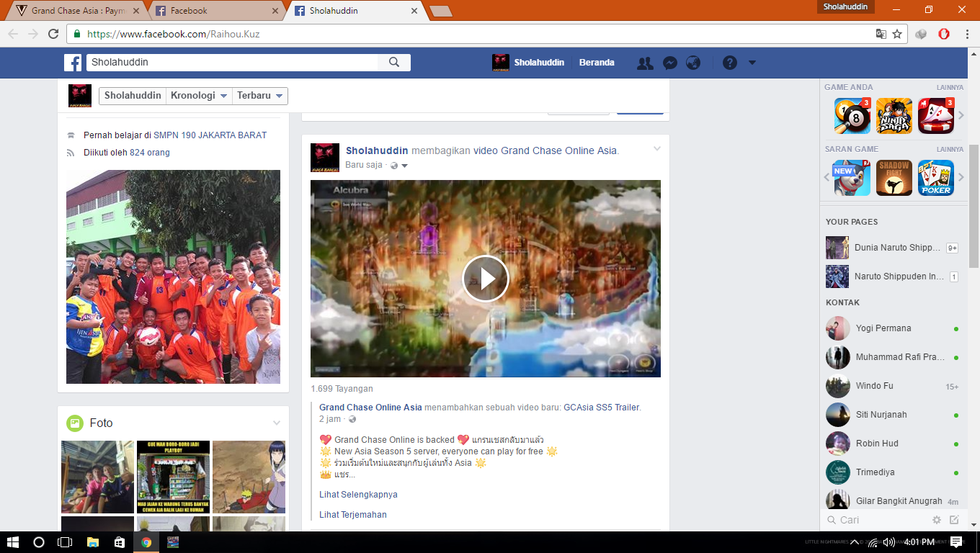980x553 pixels.
Task: Open chat with Yogi Permana
Action: point(894,328)
